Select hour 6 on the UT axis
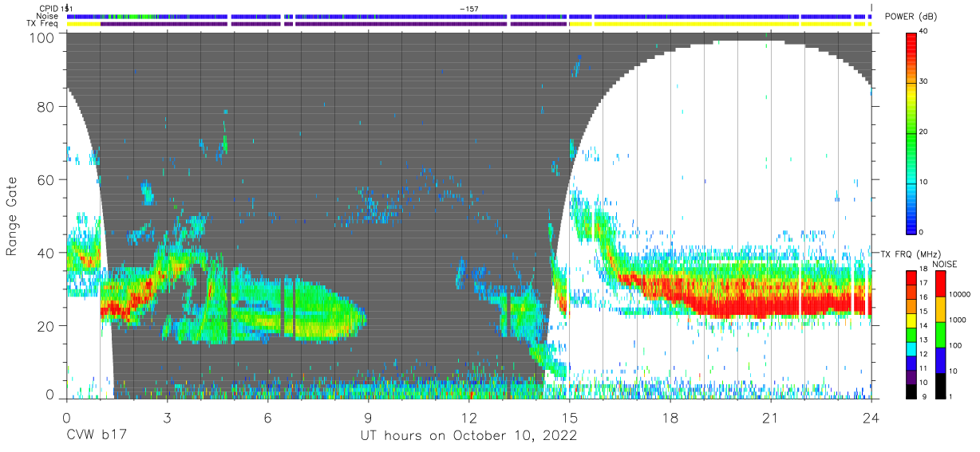Screen dimensions: 980x452 click(x=267, y=418)
